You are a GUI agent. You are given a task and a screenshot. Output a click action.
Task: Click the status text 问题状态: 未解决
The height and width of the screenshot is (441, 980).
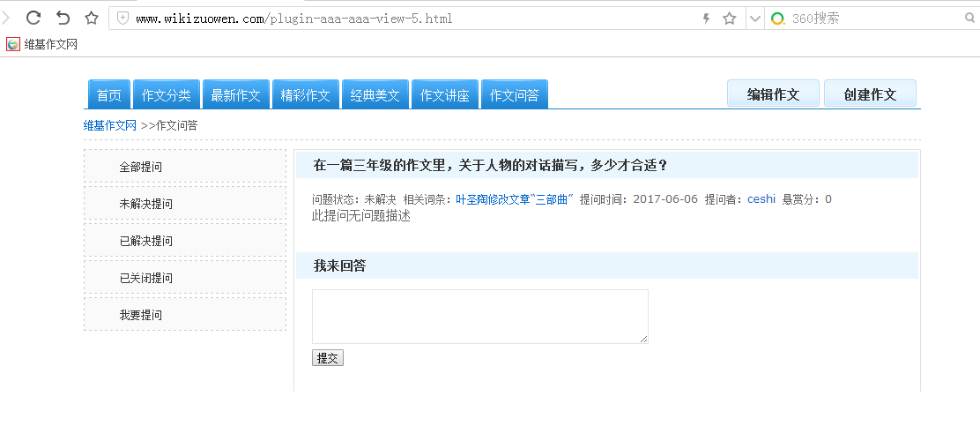[354, 199]
